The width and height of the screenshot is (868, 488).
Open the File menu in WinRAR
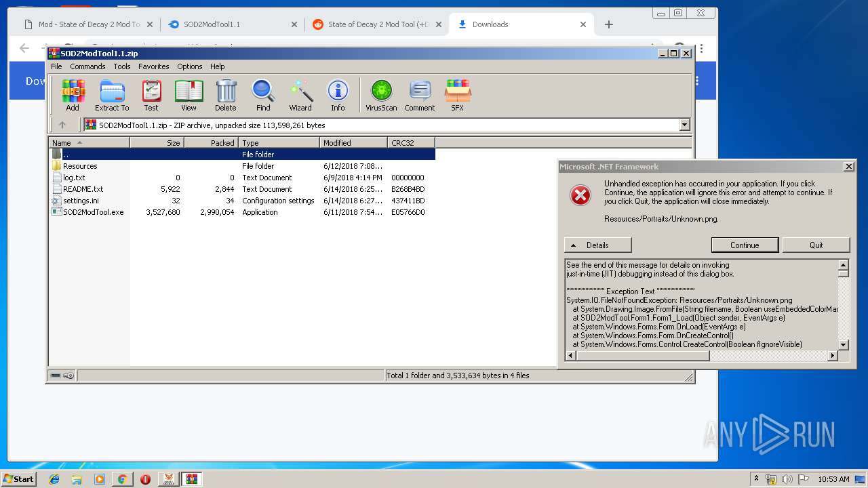56,66
